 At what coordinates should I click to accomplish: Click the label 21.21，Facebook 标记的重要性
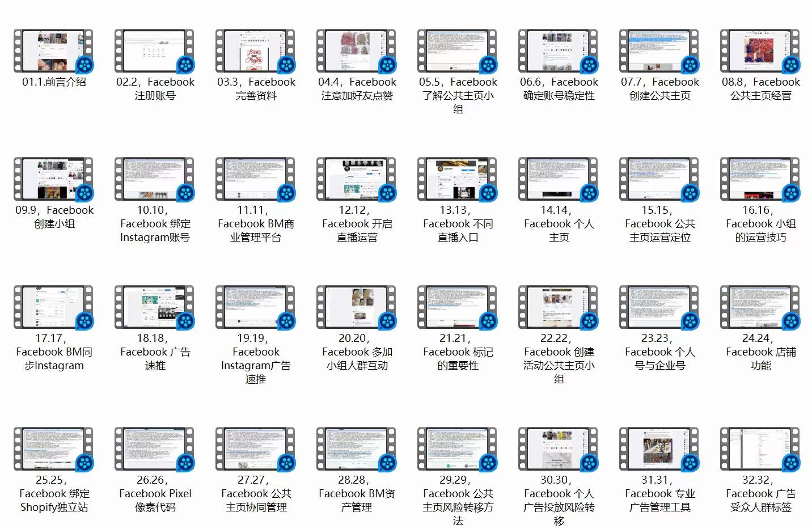click(x=458, y=352)
